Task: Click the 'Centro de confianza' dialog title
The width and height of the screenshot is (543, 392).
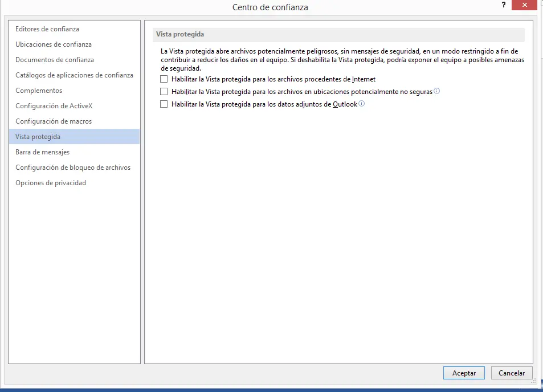Action: click(x=270, y=7)
